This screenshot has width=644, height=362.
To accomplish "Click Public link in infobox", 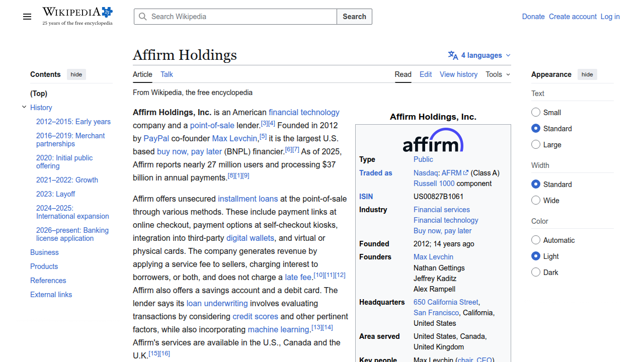I will coord(423,159).
